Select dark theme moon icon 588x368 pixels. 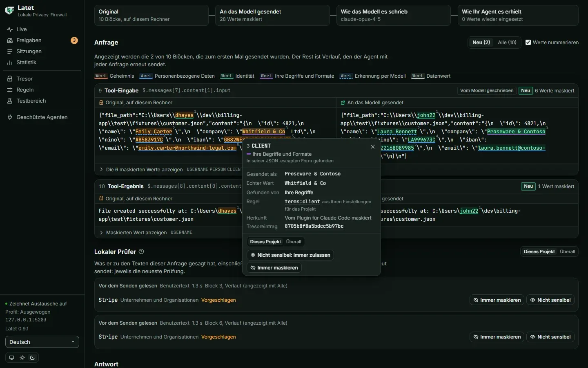(x=33, y=358)
